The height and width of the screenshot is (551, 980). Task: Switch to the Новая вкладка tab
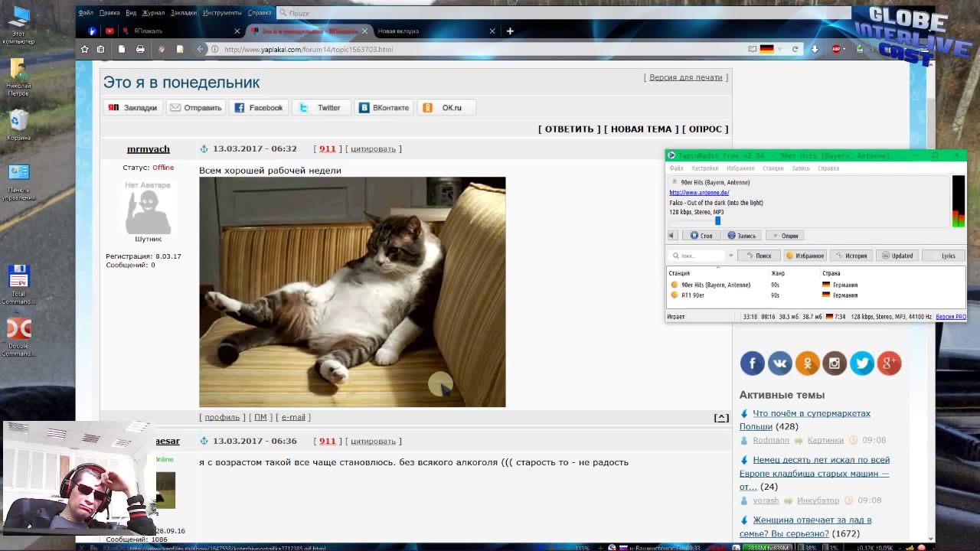(x=398, y=31)
